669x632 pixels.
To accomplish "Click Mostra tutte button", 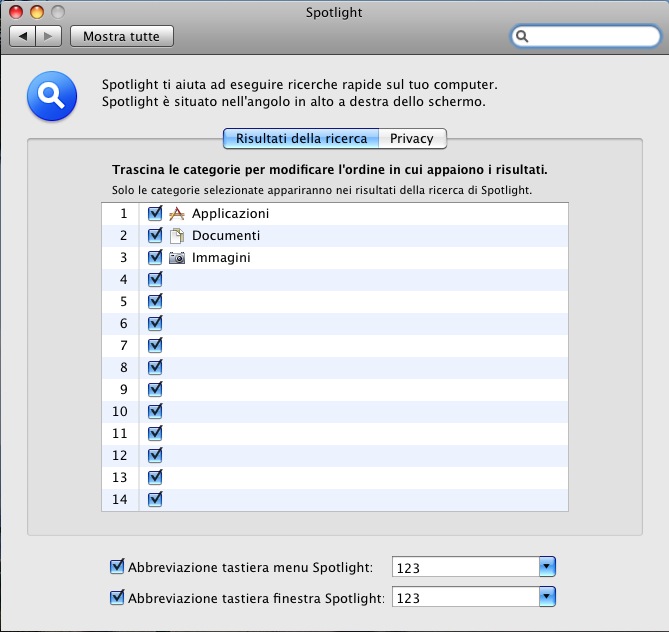I will (122, 36).
